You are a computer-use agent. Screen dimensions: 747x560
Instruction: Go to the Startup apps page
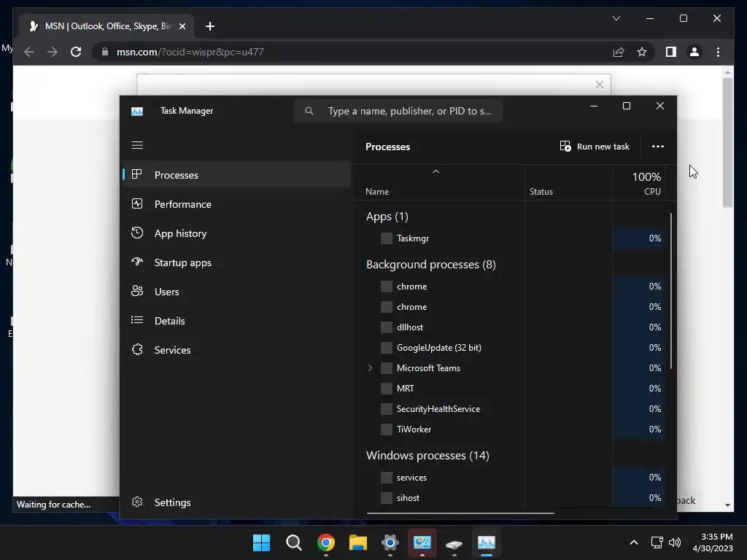[237, 262]
